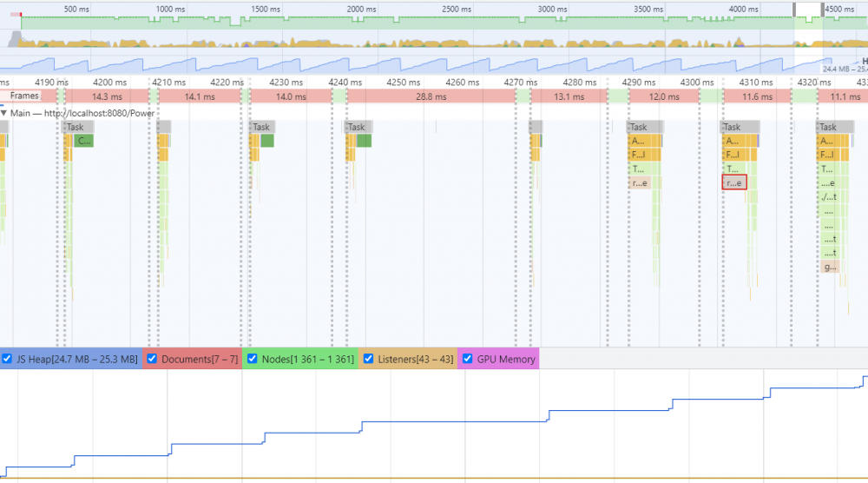Screen dimensions: 868x483
Task: Click the red-outlined r...e flame entry
Action: point(734,182)
